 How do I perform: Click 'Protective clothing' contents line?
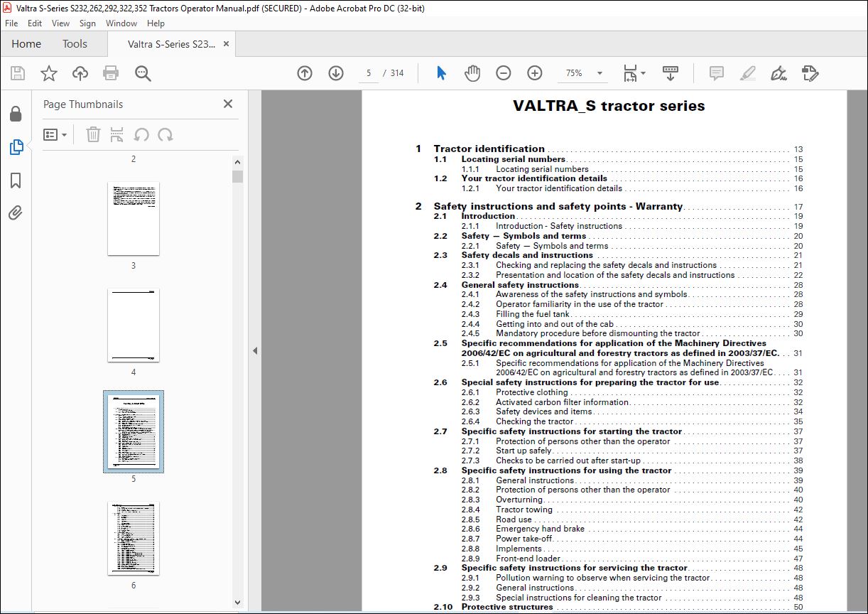532,392
